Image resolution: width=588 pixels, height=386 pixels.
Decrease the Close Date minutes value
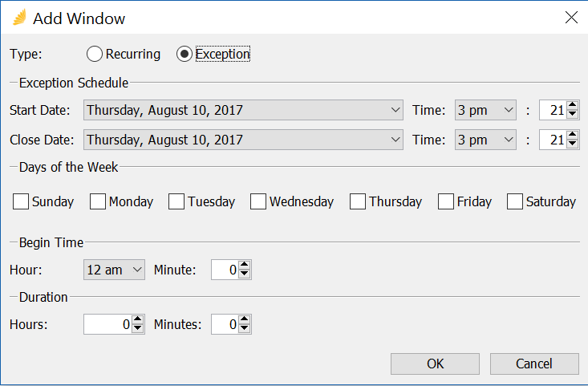point(572,144)
